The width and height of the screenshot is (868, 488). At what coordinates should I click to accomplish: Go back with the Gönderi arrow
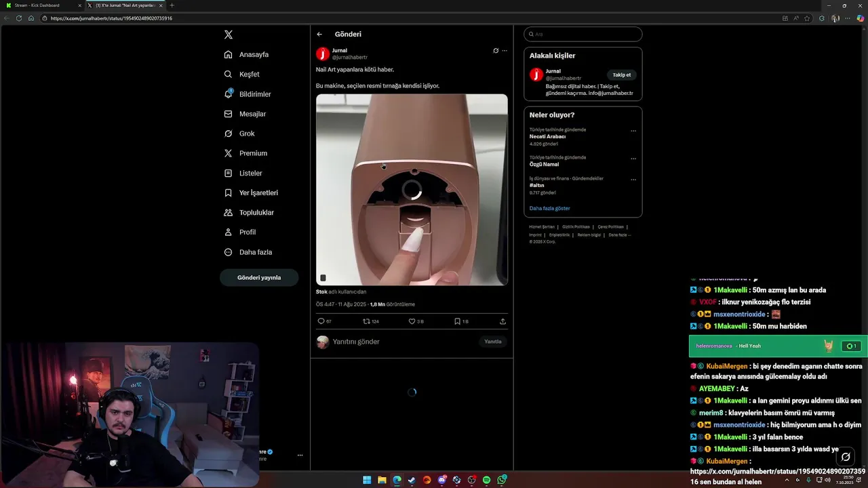319,34
